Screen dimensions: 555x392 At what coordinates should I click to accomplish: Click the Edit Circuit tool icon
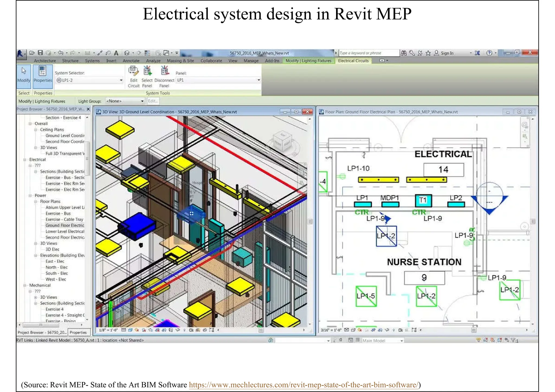(x=133, y=71)
